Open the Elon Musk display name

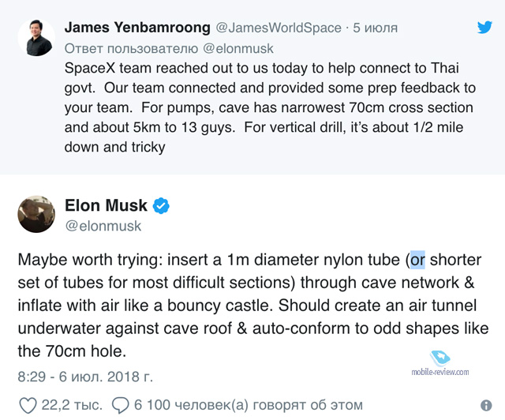106,205
